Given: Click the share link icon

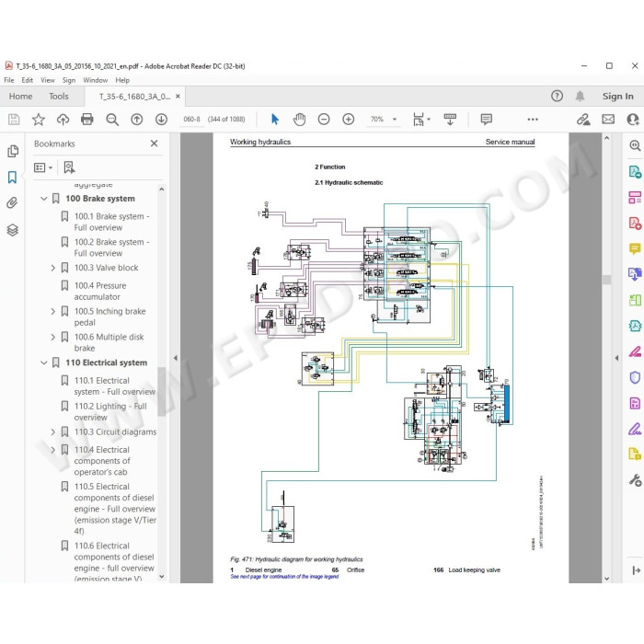Looking at the screenshot, I should tap(583, 120).
